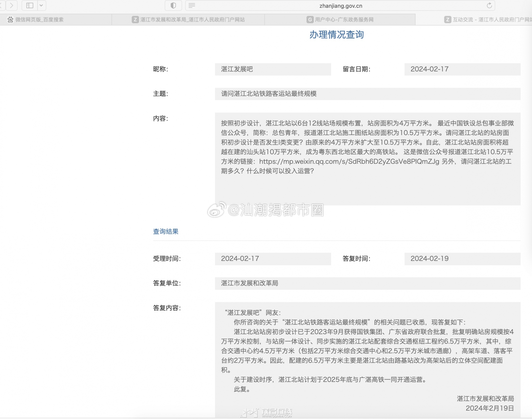Click the Baidu paw favicon on first tab
Screen dimensions: 532x419
[x=10, y=20]
